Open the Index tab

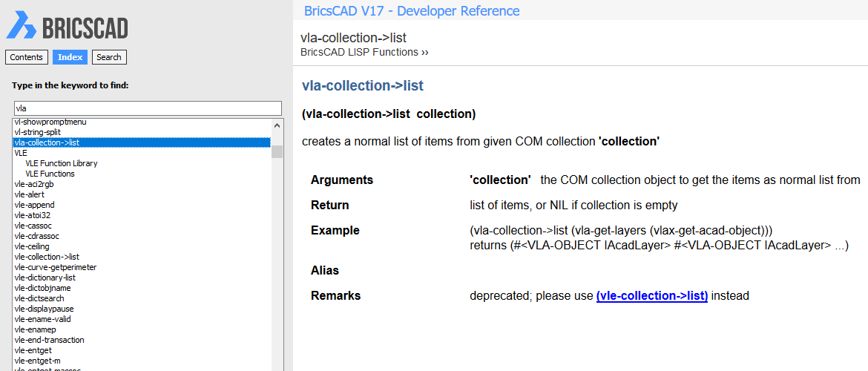pos(70,57)
